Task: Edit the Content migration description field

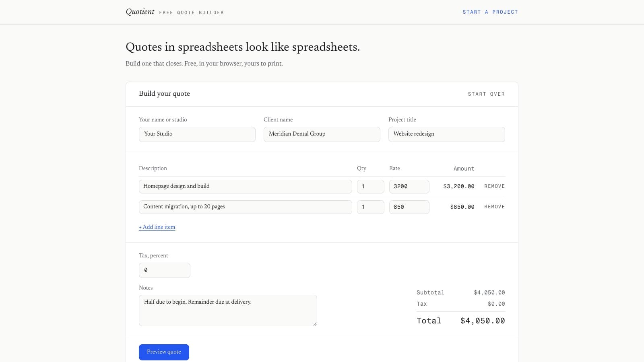Action: point(246,207)
